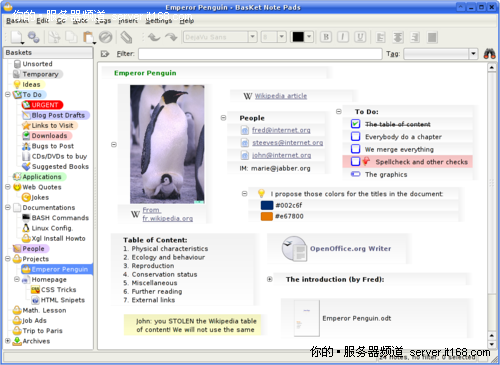The image size is (500, 365).
Task: Open the Tag filter dropdown
Action: 473,54
